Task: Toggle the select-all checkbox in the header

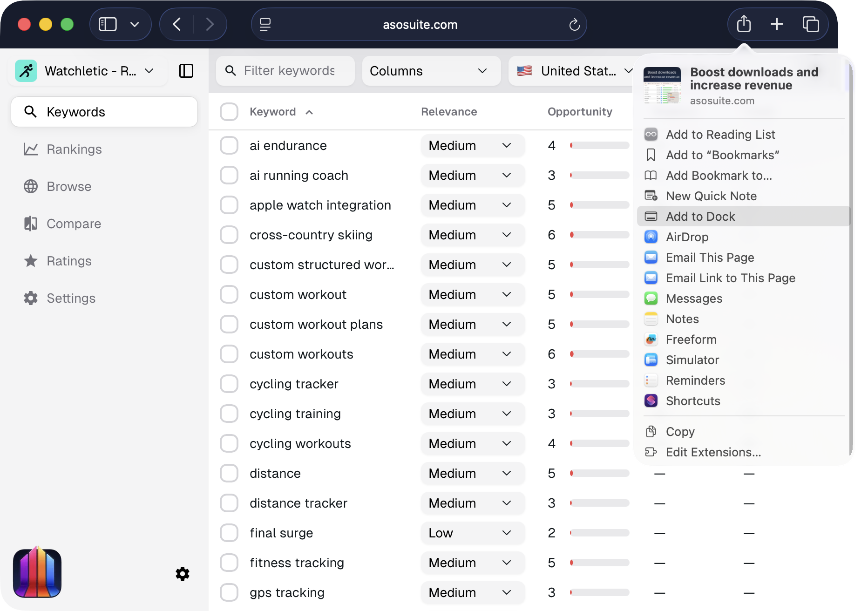Action: pyautogui.click(x=229, y=112)
